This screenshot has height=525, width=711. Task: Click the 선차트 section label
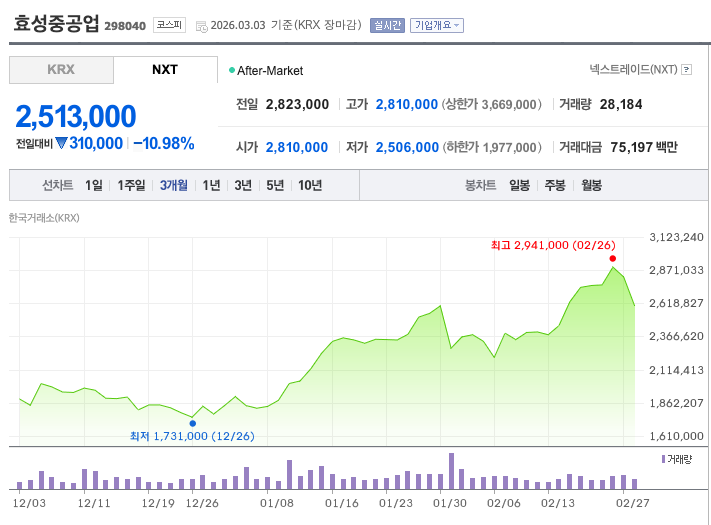tap(58, 185)
